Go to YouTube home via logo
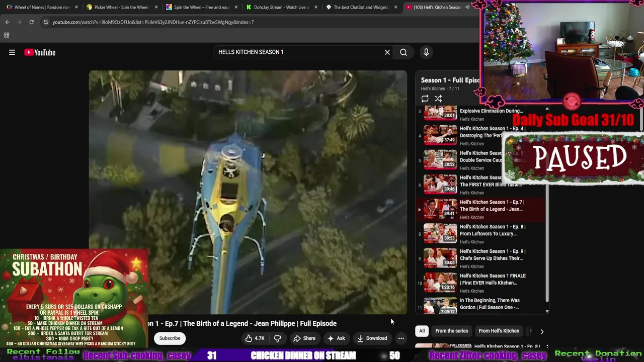 pos(40,52)
